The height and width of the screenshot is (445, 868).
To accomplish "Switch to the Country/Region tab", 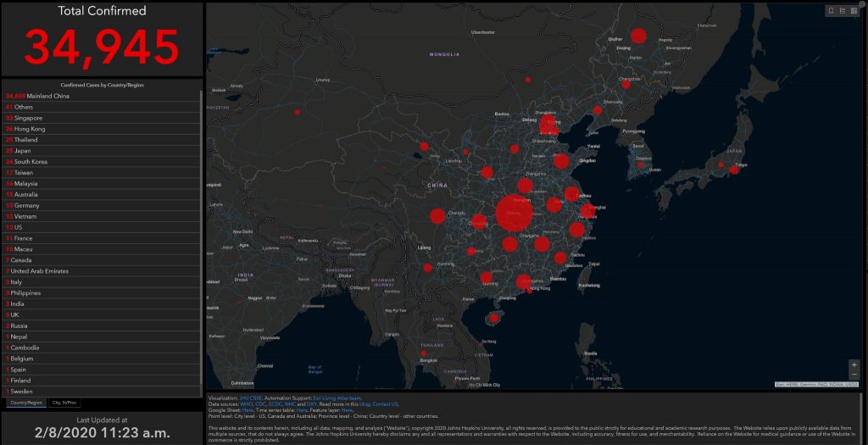I will click(26, 403).
